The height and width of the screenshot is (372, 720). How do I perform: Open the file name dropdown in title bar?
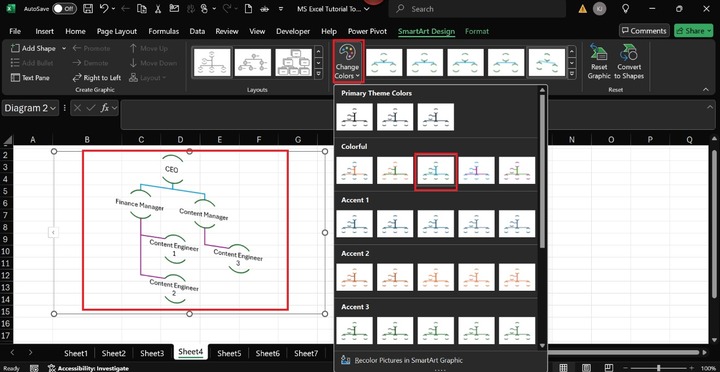coord(366,9)
